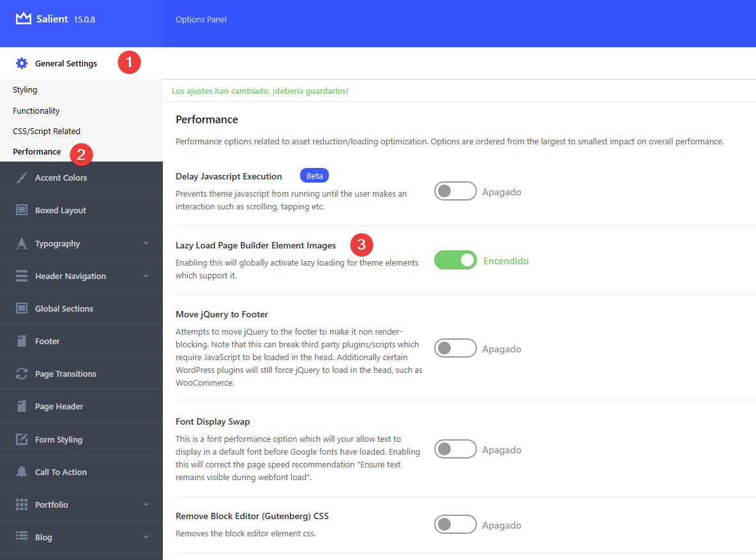This screenshot has height=560, width=756.
Task: Click the Beta badge next to Delay Javascript Execution
Action: tap(314, 175)
